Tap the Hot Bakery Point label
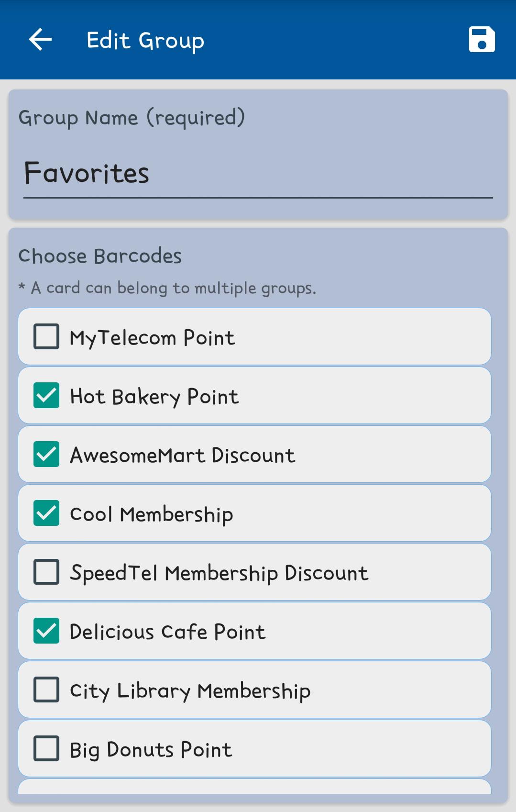This screenshot has height=812, width=516. (x=154, y=397)
